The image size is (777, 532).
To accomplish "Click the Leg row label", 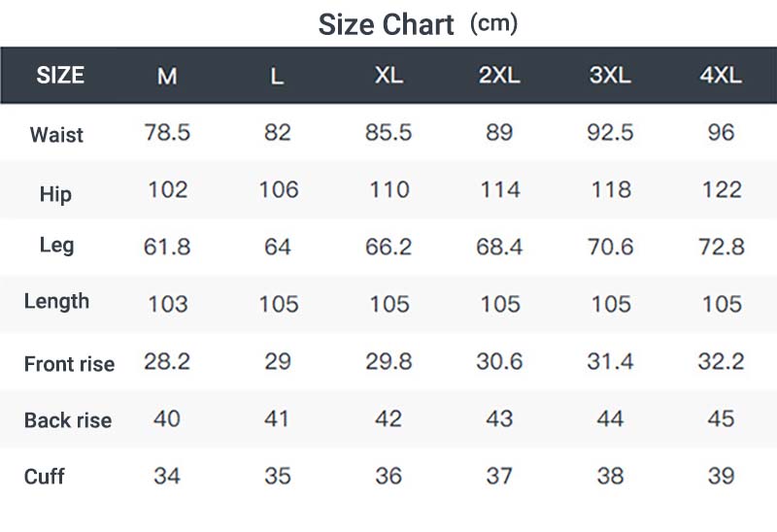I will pyautogui.click(x=57, y=246).
